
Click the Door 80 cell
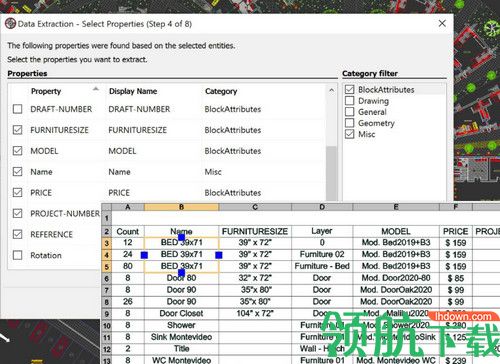point(181,278)
